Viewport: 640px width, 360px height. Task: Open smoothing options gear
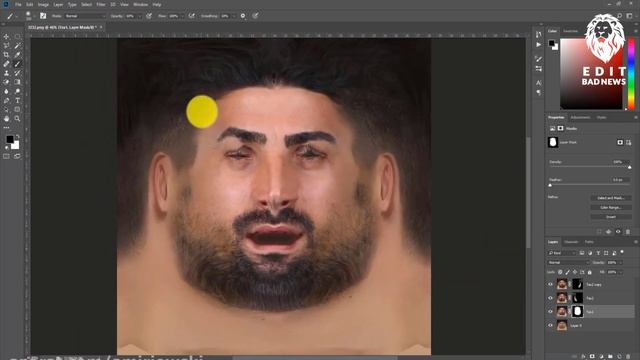(x=243, y=16)
